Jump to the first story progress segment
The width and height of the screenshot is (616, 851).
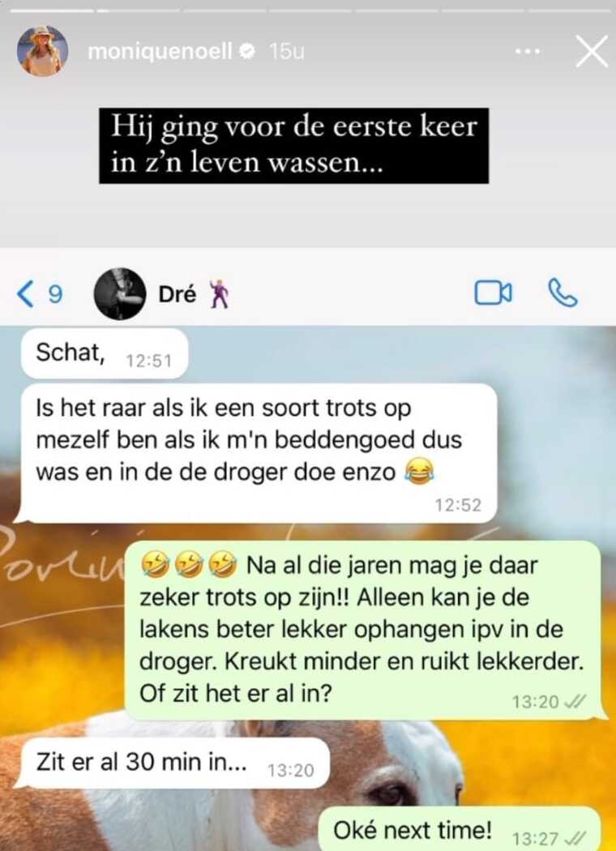click(x=53, y=10)
